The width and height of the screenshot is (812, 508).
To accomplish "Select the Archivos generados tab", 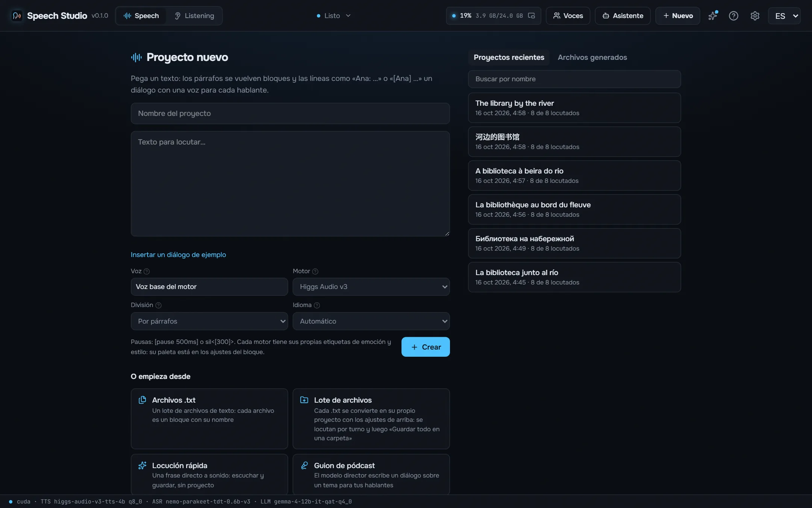I will [592, 57].
